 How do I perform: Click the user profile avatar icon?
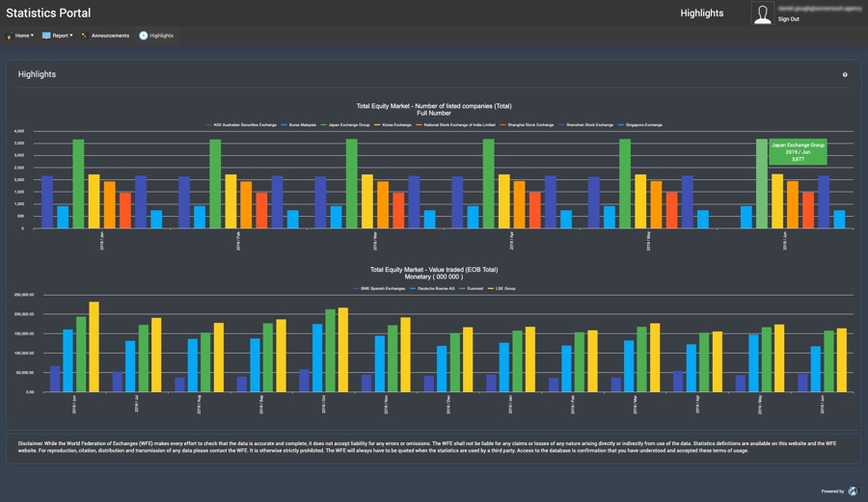coord(762,13)
